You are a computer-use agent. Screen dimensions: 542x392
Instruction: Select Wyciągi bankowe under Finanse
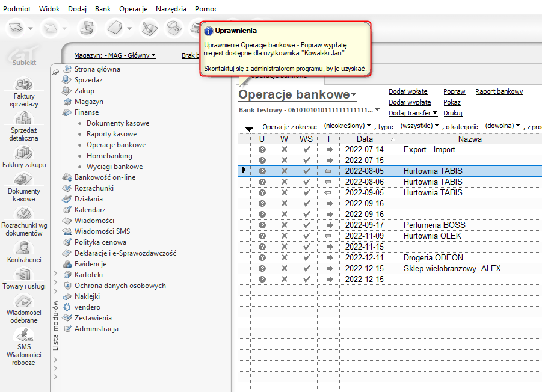[x=114, y=167]
